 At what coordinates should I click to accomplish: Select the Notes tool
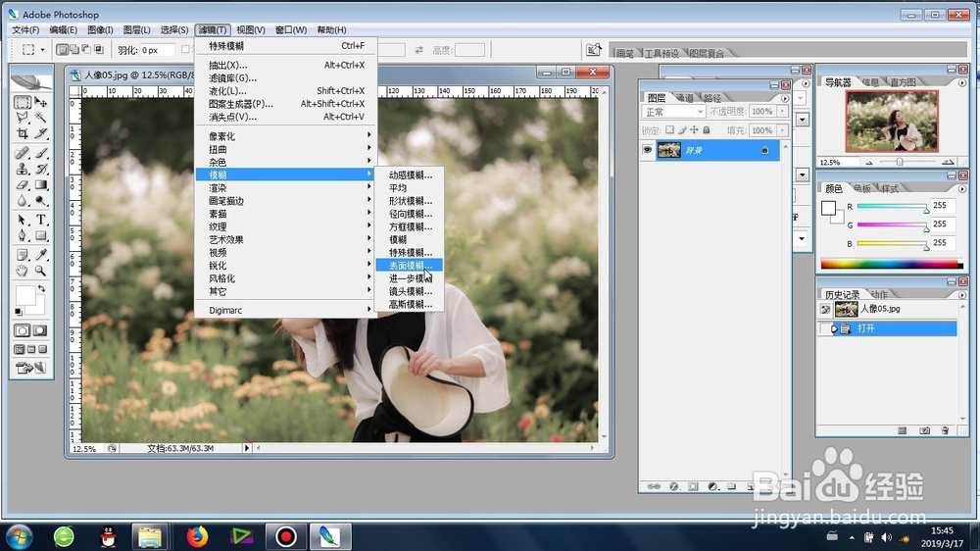tap(23, 255)
